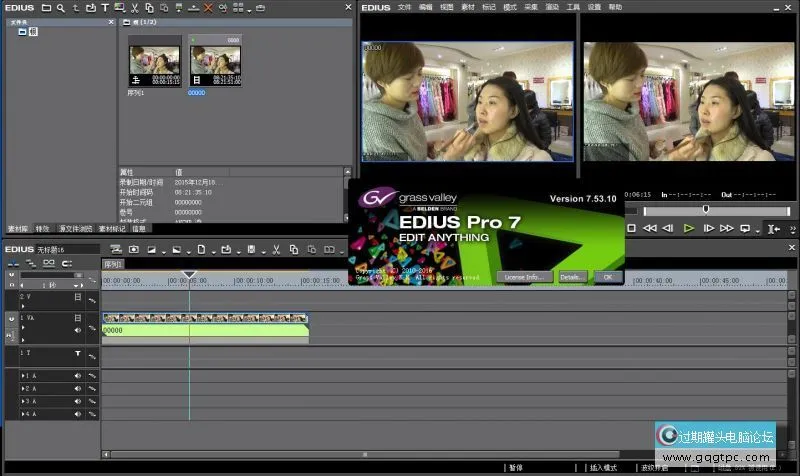Click the License Info... button
This screenshot has height=476, width=800.
pos(525,276)
